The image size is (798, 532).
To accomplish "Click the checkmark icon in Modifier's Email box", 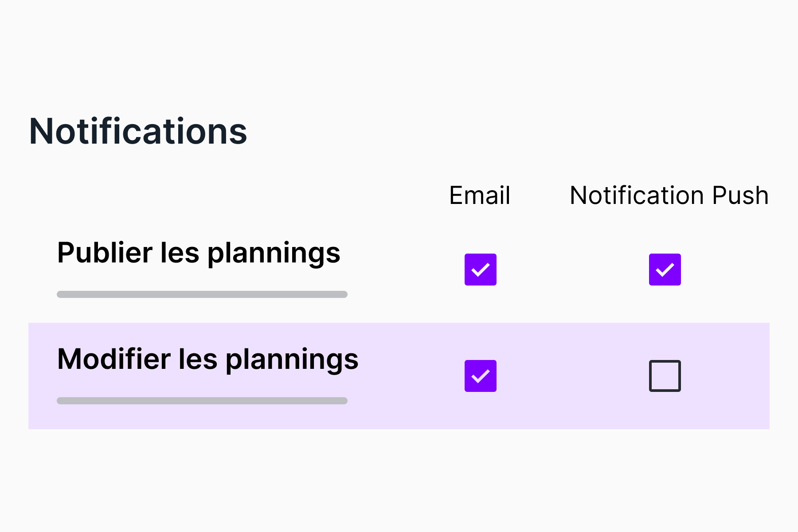I will pos(480,376).
